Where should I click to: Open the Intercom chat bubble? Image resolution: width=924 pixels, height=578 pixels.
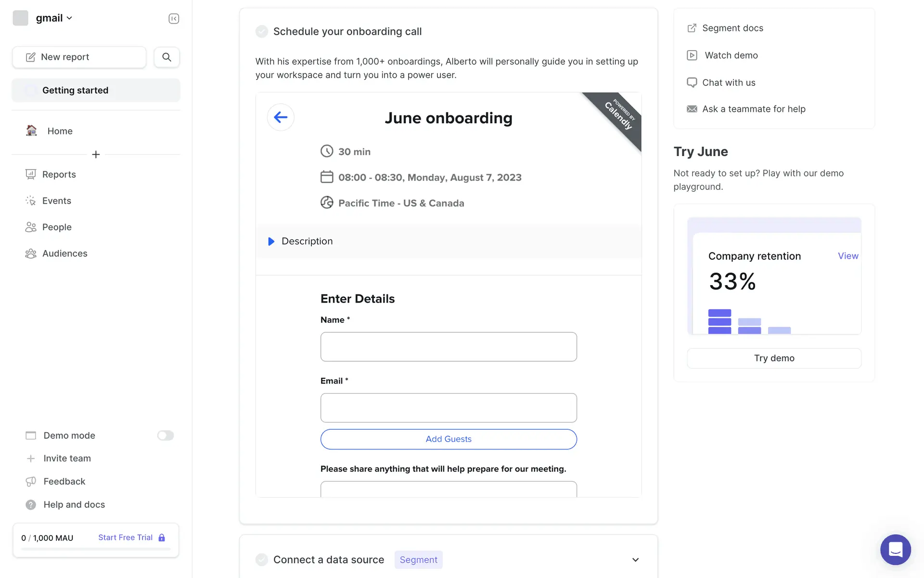(895, 549)
